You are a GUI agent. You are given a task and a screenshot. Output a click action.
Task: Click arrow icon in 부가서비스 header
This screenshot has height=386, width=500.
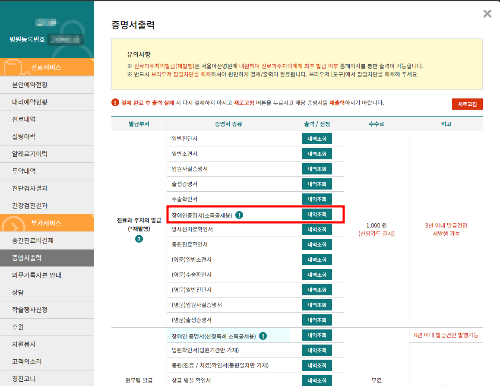(x=13, y=224)
